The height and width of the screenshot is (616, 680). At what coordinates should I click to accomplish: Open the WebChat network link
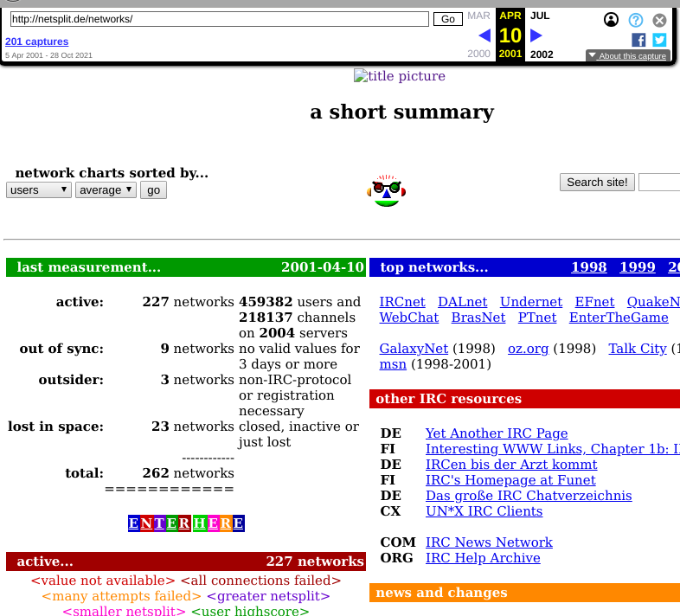point(409,318)
